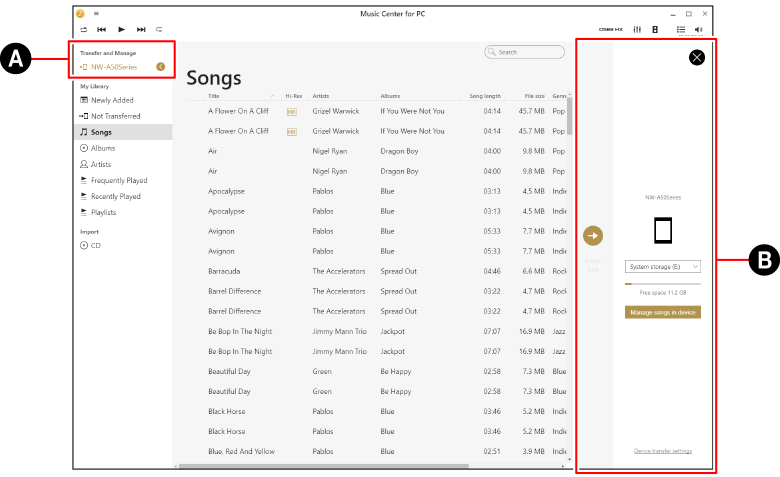Skip to the next track
780x477 pixels.
(141, 30)
